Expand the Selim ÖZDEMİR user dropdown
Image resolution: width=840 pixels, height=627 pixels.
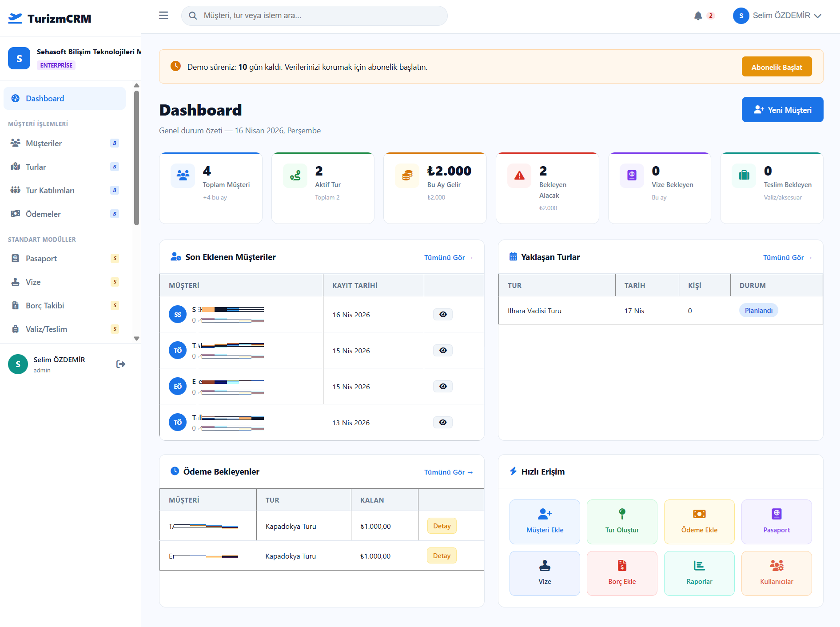777,16
